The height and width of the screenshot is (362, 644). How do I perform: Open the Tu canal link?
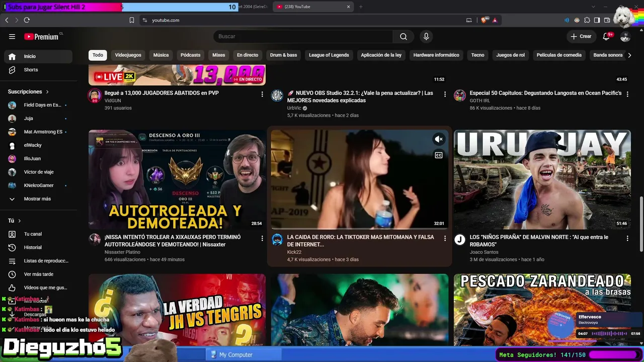38,234
